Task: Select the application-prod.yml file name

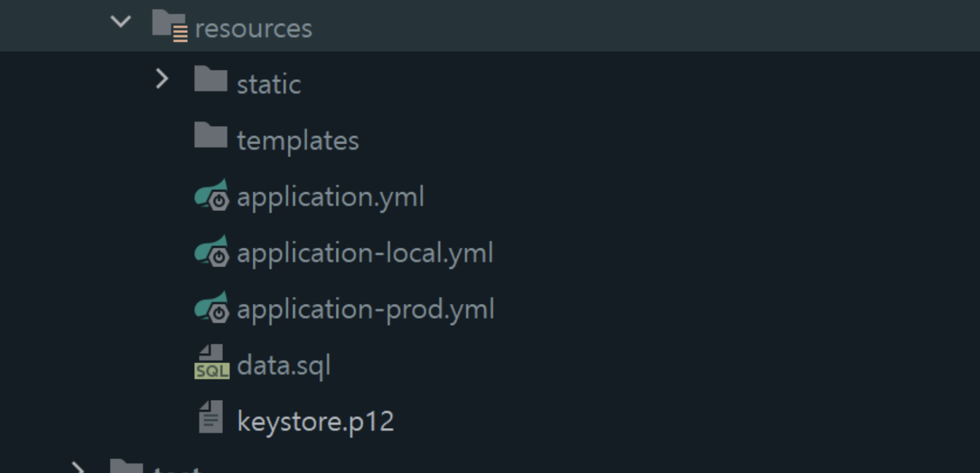Action: click(x=365, y=310)
